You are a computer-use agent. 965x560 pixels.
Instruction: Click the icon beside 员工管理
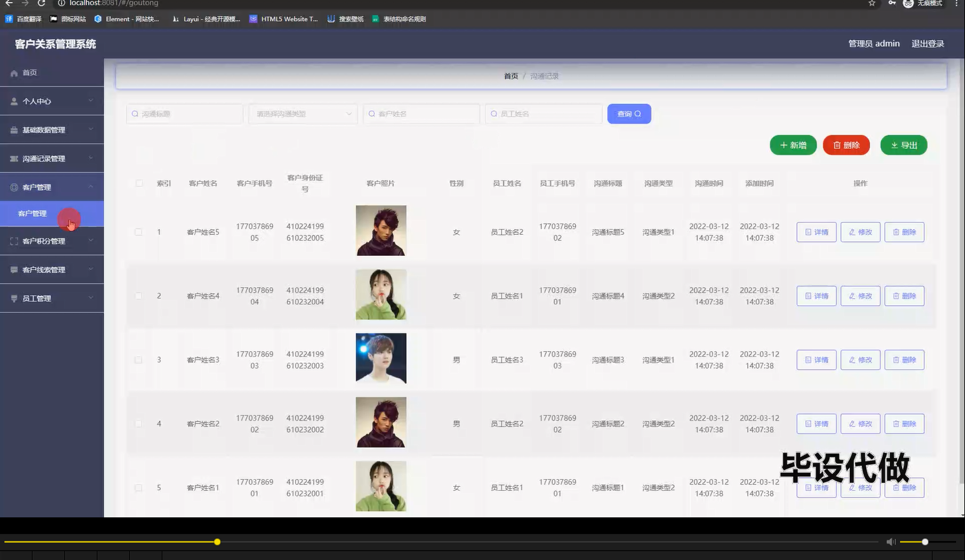coord(14,298)
